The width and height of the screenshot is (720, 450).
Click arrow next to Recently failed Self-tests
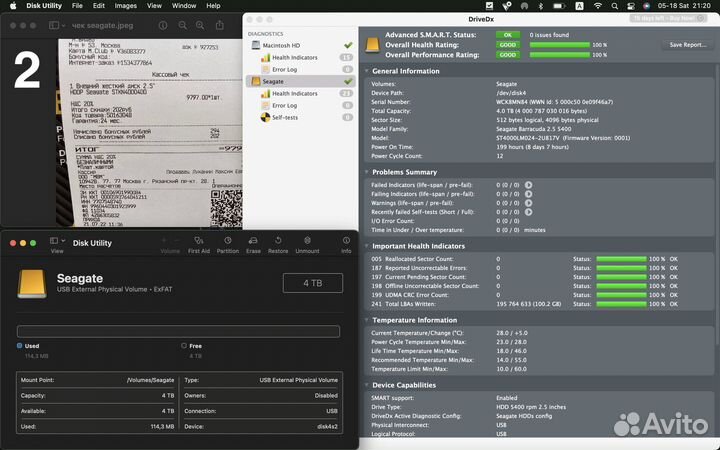(x=529, y=212)
